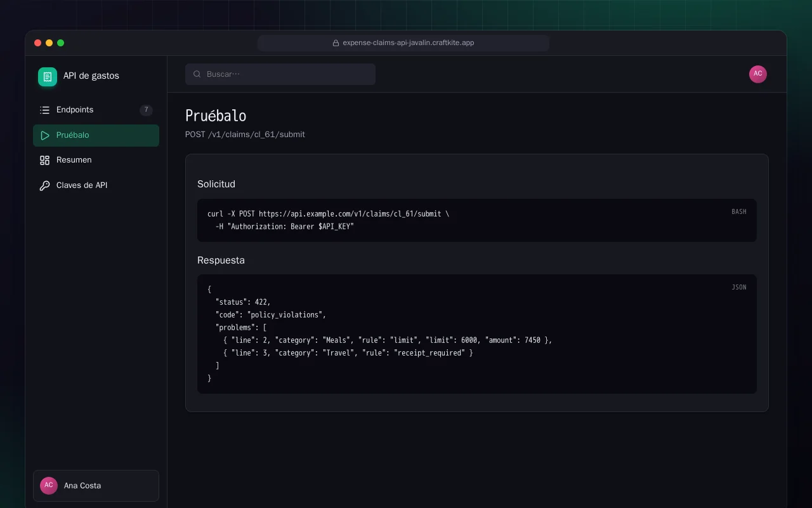
Task: Click the Solicitud section heading
Action: tap(216, 184)
